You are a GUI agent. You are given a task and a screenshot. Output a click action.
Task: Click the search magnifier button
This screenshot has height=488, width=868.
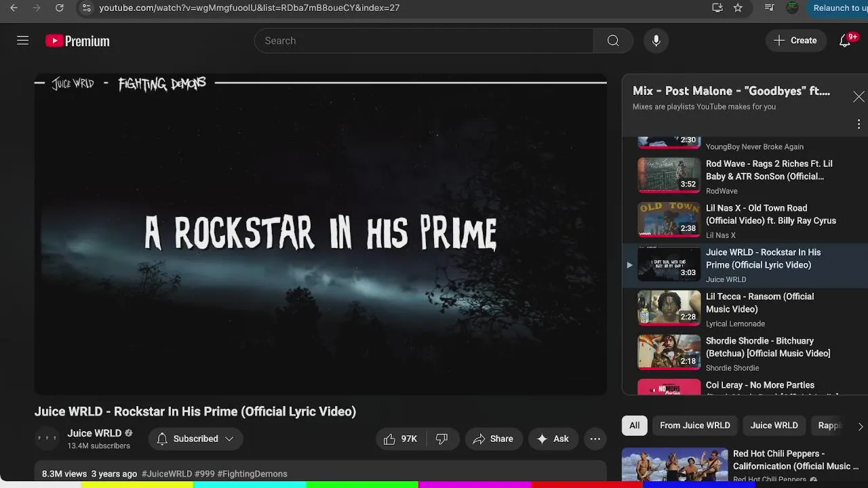613,41
